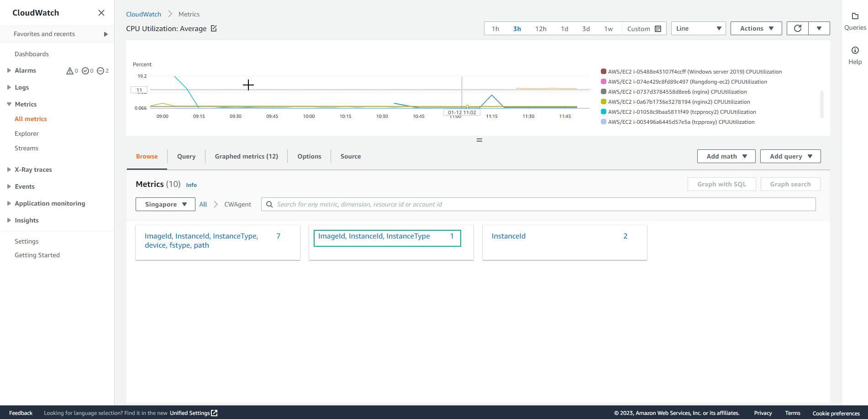Open the Singapore region dropdown
The image size is (868, 419).
coord(165,204)
